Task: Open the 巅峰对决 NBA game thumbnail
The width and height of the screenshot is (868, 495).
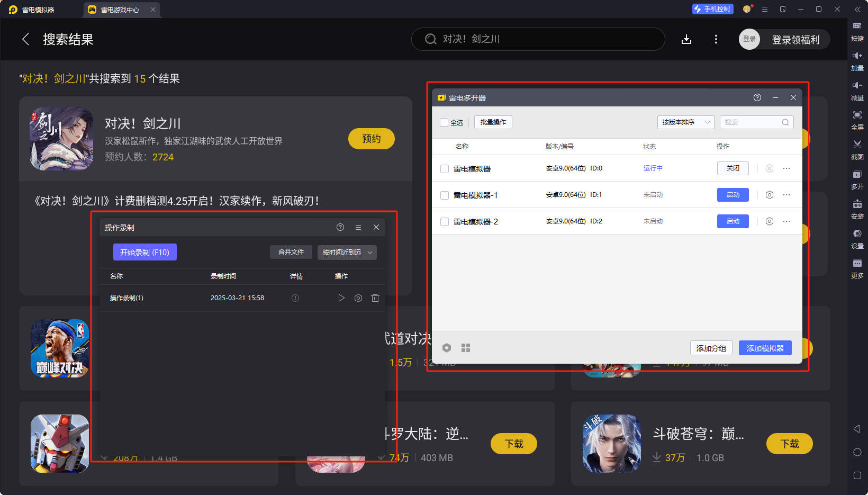Action: coord(60,348)
